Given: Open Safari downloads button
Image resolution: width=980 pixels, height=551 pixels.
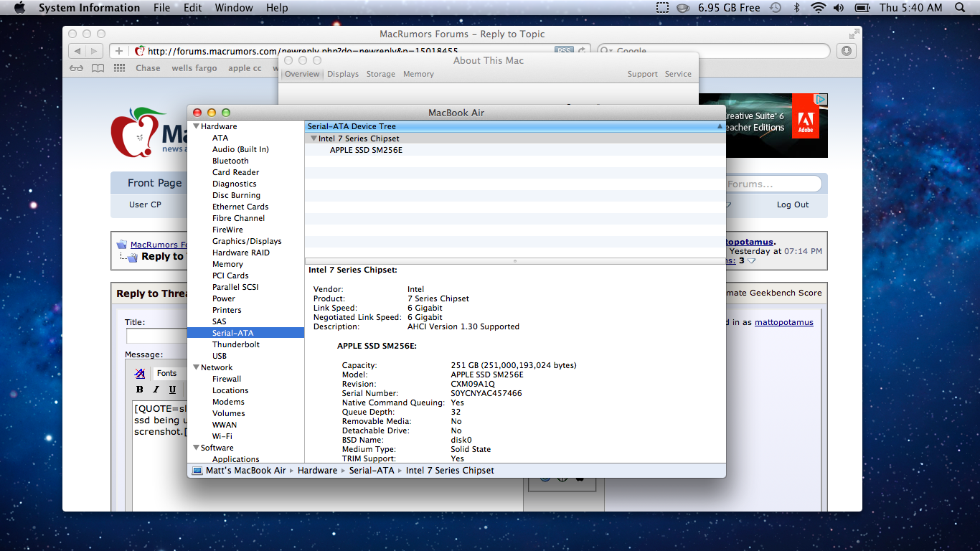Looking at the screenshot, I should pos(847,51).
